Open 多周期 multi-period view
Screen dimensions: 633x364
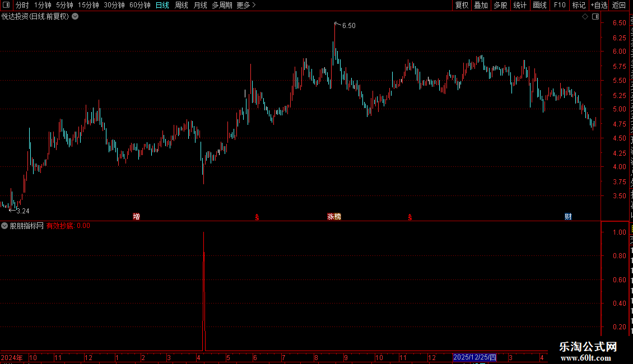click(x=222, y=5)
